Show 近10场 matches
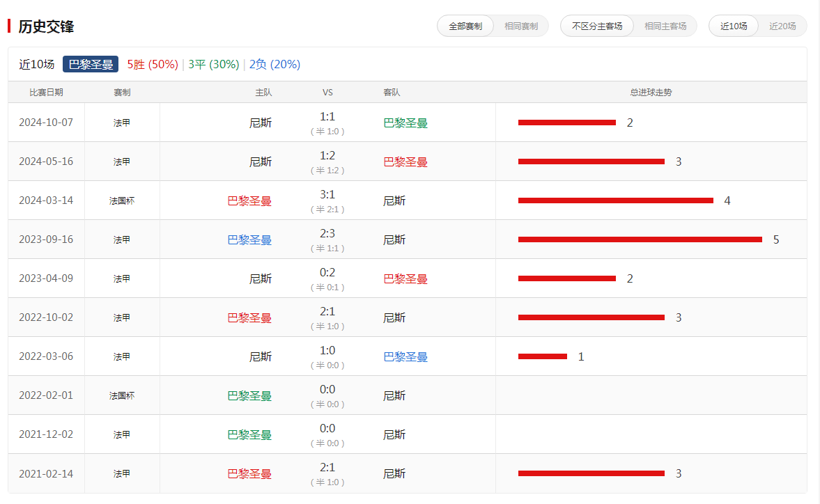 (x=733, y=26)
